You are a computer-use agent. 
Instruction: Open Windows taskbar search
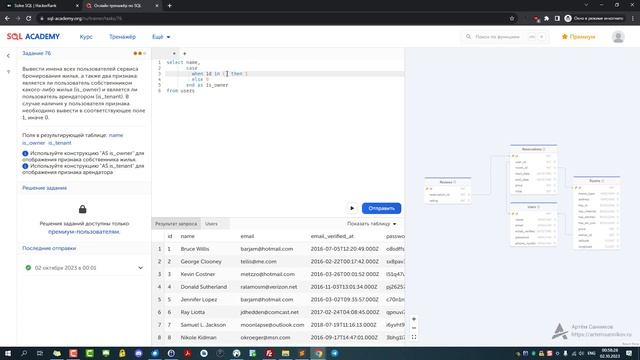24,353
